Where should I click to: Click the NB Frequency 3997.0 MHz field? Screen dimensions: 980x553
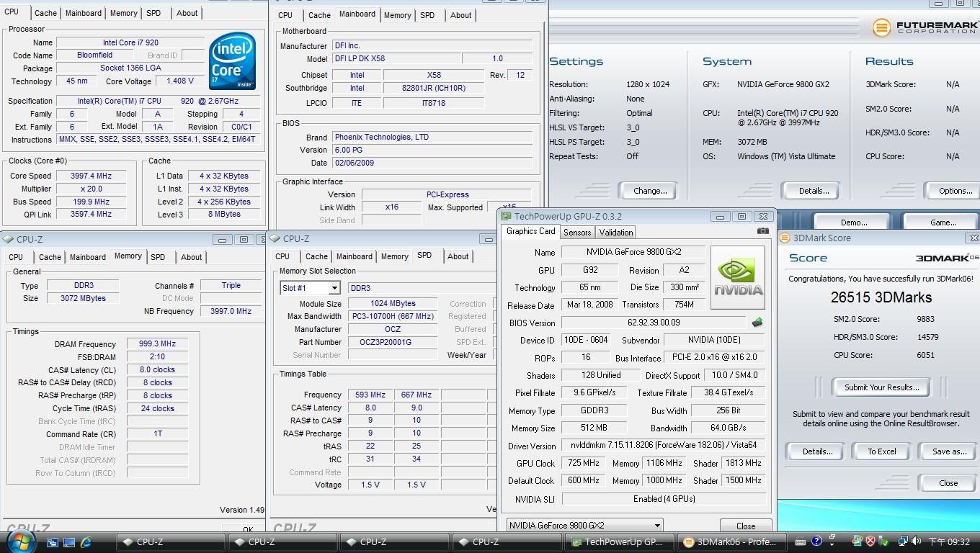(x=231, y=311)
